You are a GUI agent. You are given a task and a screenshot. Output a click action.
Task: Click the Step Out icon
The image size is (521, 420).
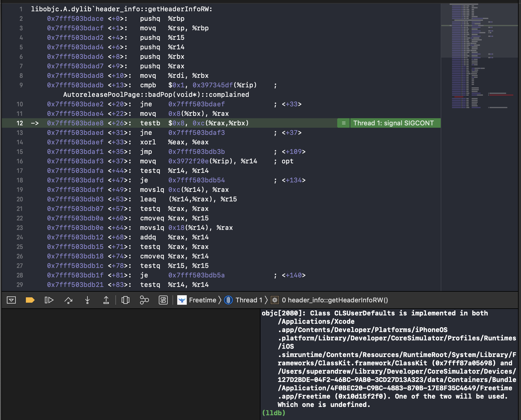(x=106, y=300)
